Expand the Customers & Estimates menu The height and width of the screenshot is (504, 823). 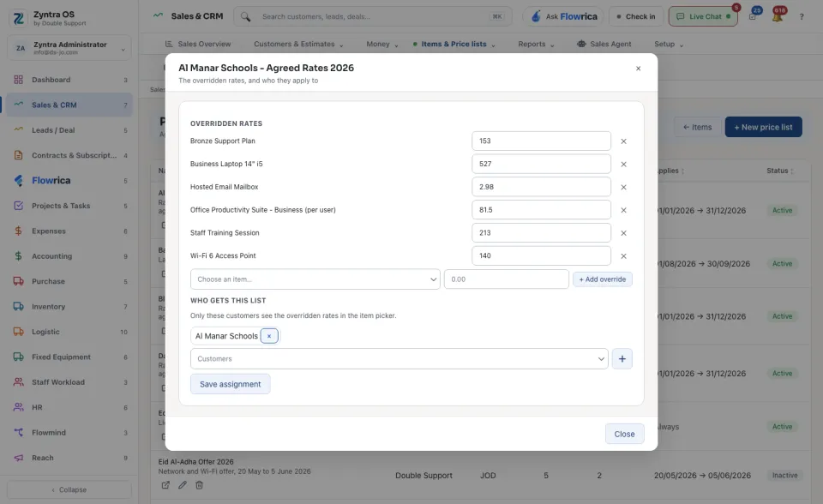pyautogui.click(x=298, y=44)
